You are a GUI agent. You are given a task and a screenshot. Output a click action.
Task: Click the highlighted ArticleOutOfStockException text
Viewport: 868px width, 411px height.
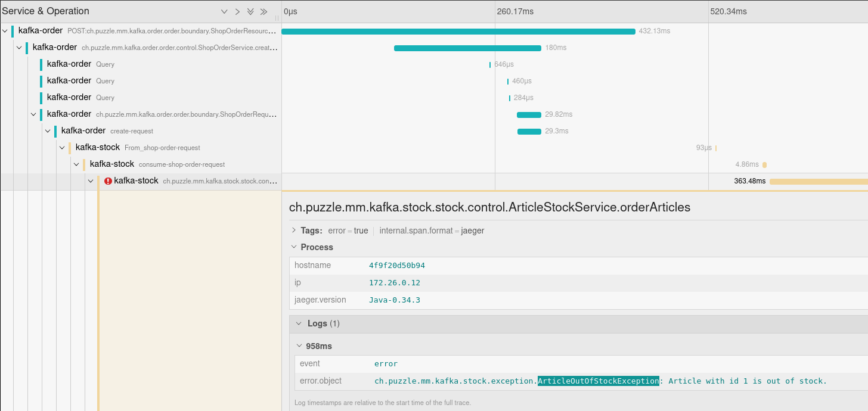(598, 381)
